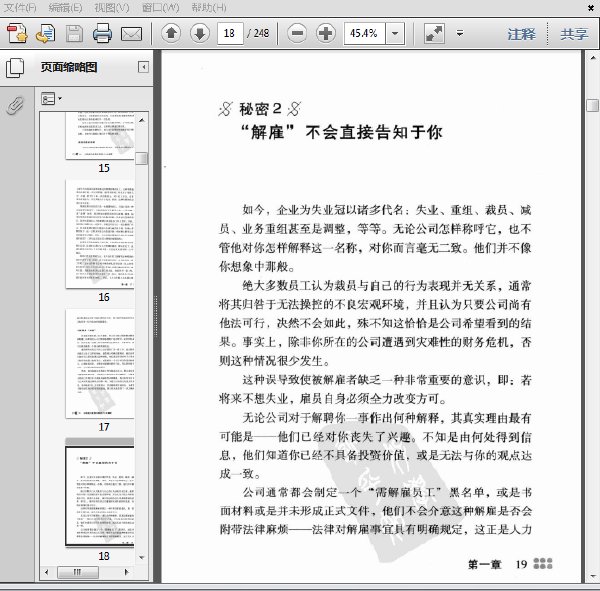Image resolution: width=600 pixels, height=591 pixels.
Task: Open the zoom percentage dropdown arrow
Action: [395, 34]
